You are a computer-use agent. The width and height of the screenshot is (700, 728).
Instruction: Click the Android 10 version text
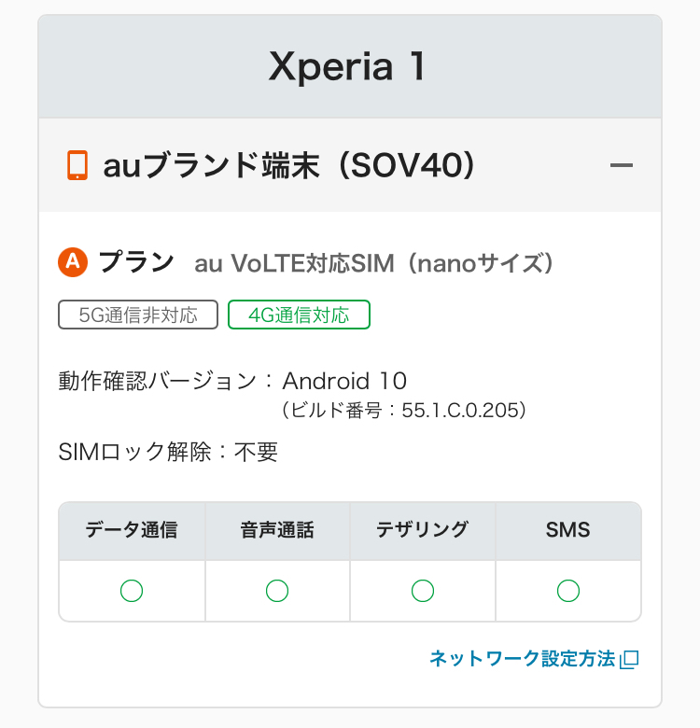[344, 381]
